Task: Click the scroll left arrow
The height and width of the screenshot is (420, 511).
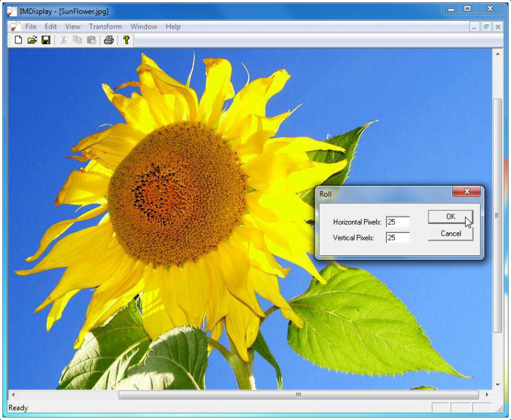Action: [13, 395]
